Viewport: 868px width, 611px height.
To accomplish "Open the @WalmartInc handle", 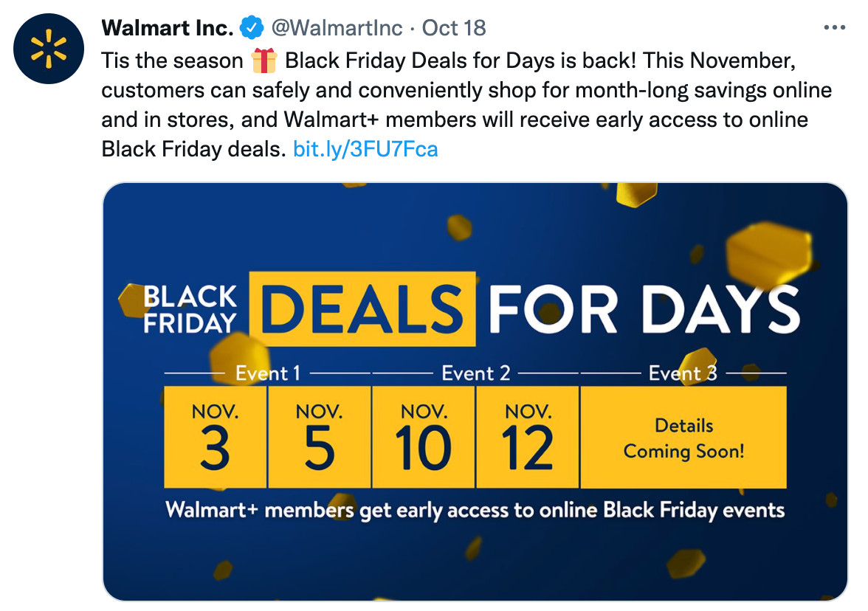I will [337, 28].
